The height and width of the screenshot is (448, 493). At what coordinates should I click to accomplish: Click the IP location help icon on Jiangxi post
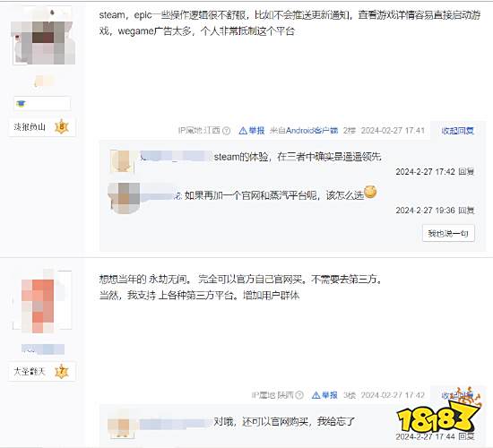pos(227,131)
